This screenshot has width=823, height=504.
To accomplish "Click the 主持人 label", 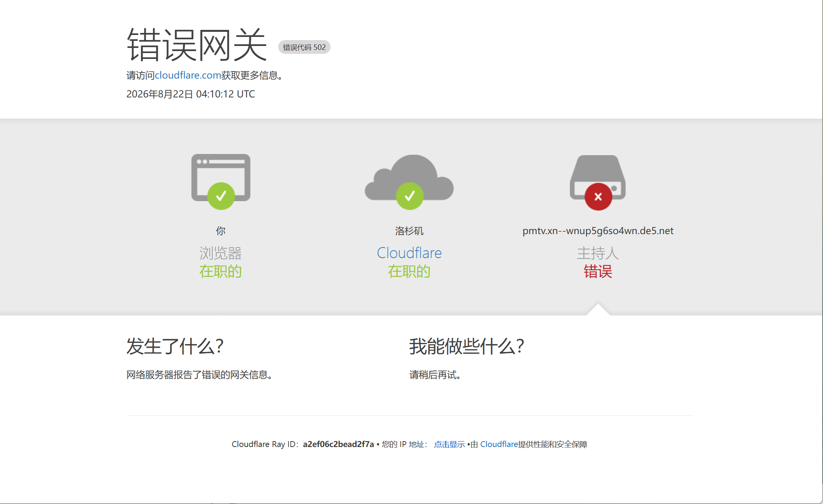I will pyautogui.click(x=598, y=253).
